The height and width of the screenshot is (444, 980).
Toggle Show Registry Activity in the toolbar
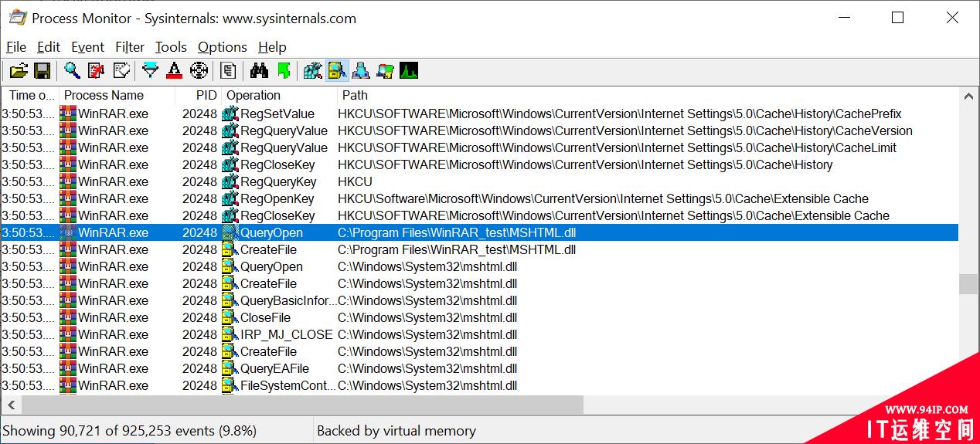coord(312,71)
